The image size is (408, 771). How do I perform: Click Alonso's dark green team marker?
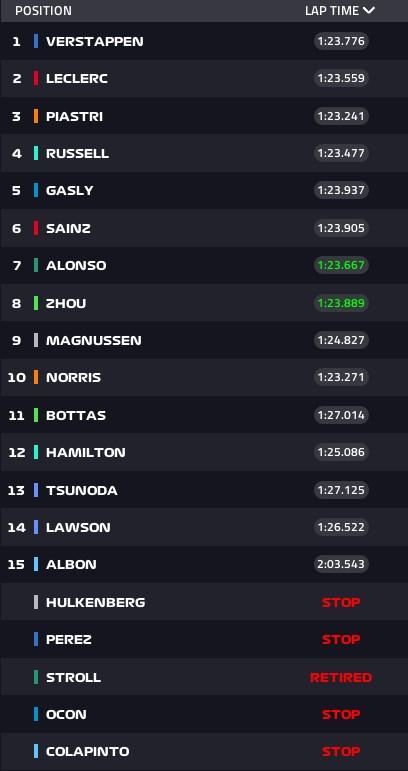tap(36, 266)
